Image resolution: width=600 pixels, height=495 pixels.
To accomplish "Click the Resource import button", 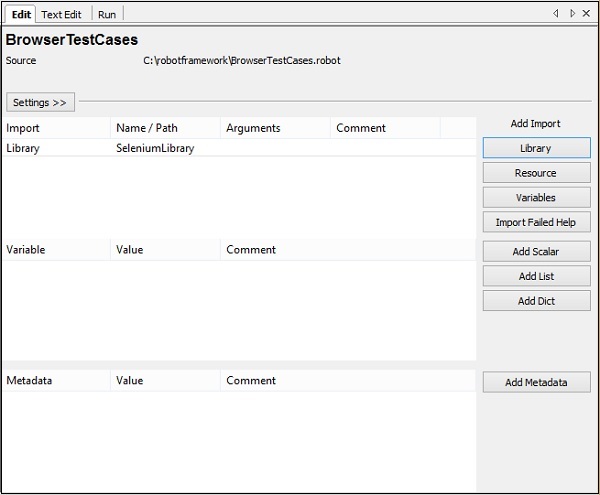I will (x=536, y=173).
